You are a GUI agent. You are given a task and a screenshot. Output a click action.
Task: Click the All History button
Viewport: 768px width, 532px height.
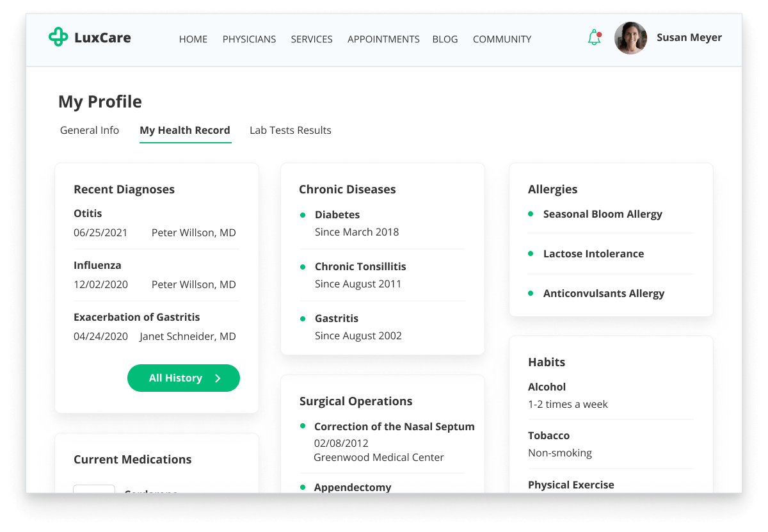175,378
